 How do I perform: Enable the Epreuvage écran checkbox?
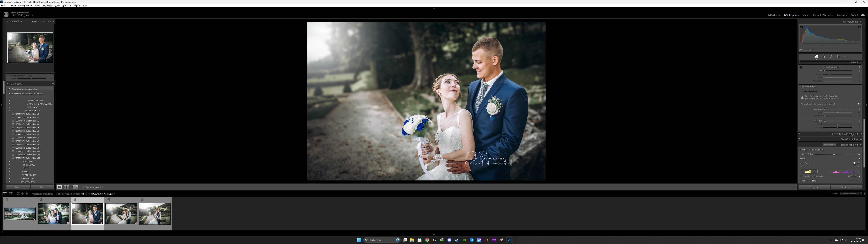pyautogui.click(x=84, y=187)
